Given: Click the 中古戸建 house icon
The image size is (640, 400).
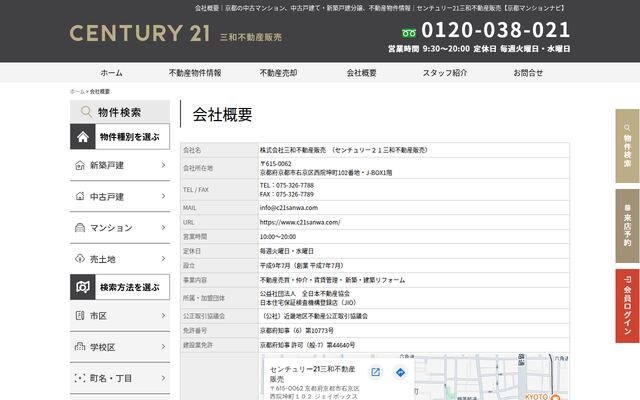Looking at the screenshot, I should tap(80, 196).
